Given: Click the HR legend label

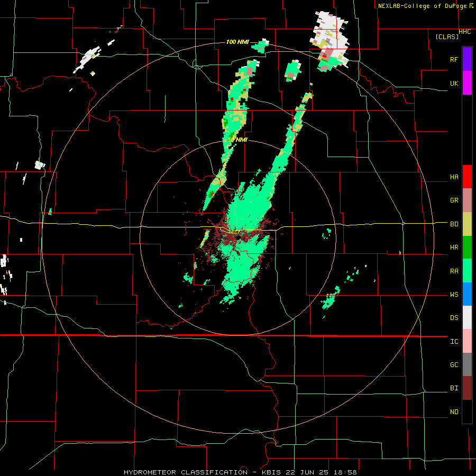Looking at the screenshot, I should [x=454, y=248].
